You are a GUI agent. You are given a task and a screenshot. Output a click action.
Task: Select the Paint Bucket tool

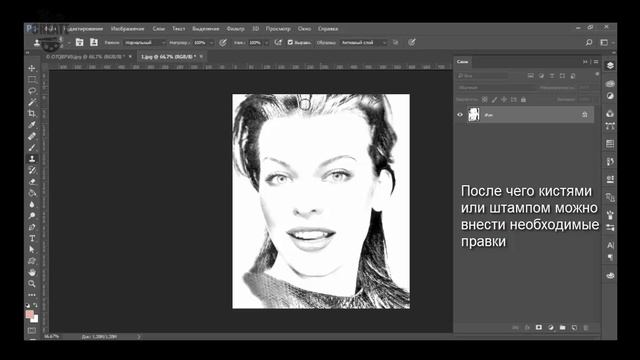pos(32,193)
